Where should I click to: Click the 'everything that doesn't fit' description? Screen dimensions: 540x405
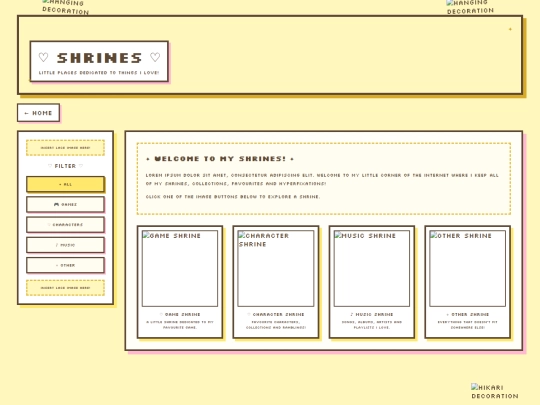coord(467,325)
